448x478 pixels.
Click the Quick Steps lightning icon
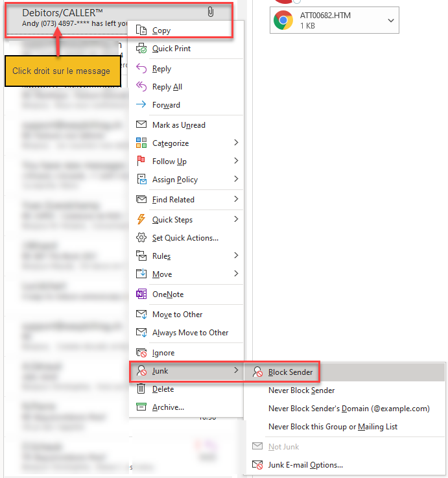141,220
